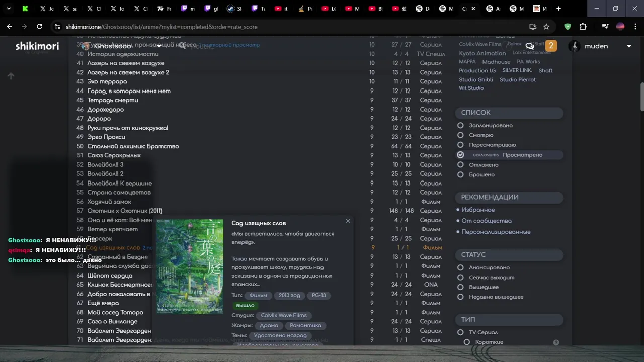Click the Madhouse studio filter
This screenshot has height=362, width=644.
[496, 62]
